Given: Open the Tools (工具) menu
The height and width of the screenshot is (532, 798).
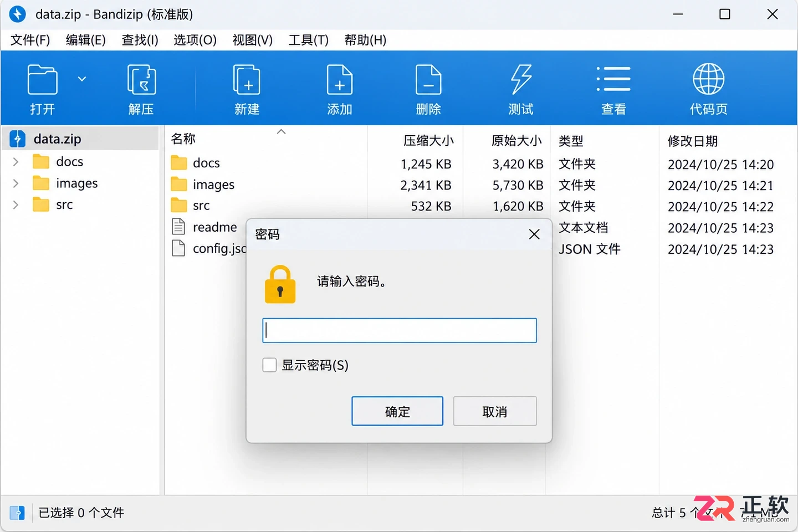Looking at the screenshot, I should coord(309,40).
